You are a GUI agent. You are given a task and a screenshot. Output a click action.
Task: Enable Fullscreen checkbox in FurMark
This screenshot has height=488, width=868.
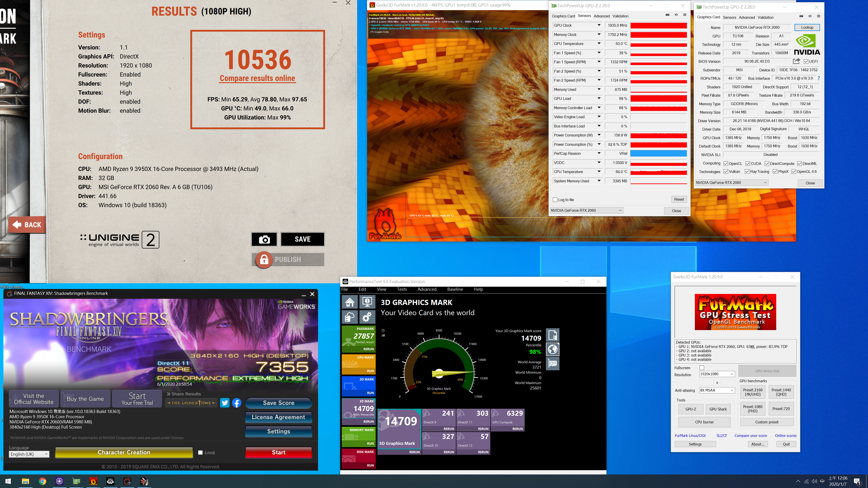(702, 368)
